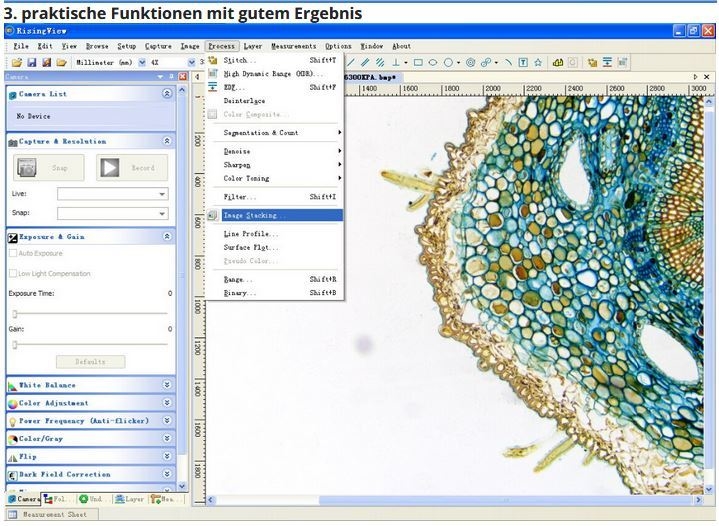Open the Measurements menu
This screenshot has width=719, height=526.
[293, 46]
